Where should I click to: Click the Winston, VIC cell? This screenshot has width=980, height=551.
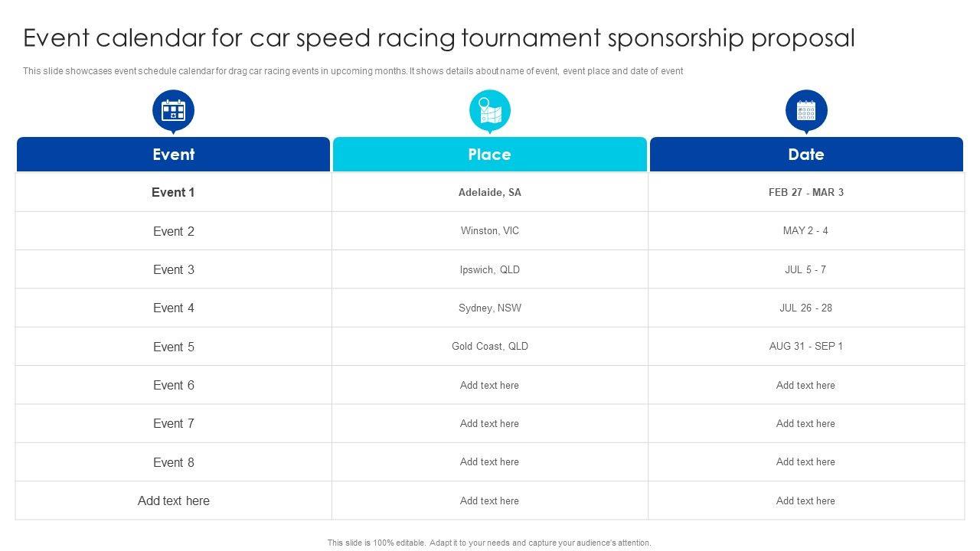pyautogui.click(x=489, y=230)
